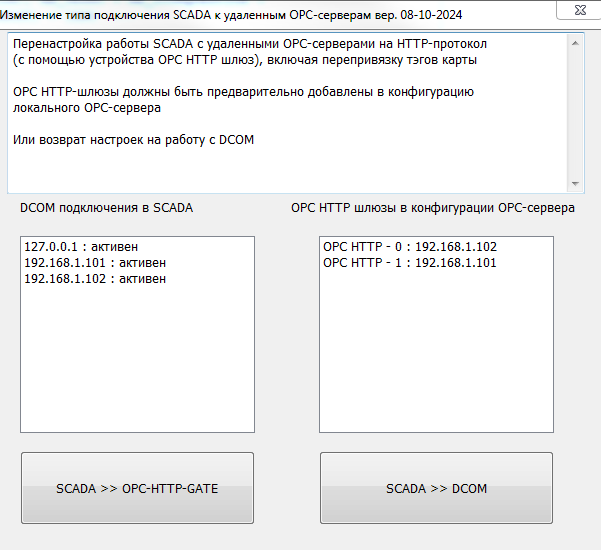
Task: Place cursor in 'Или возврат настроек' line
Action: (133, 140)
